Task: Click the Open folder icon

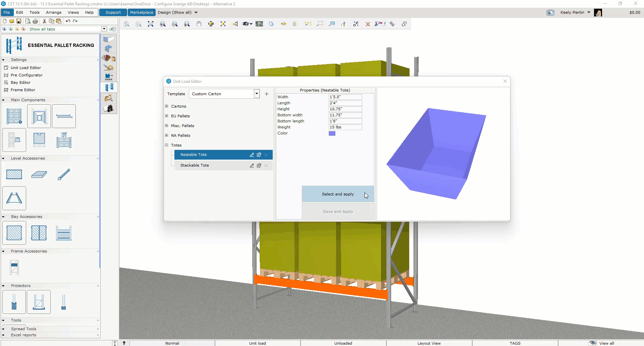Action: tap(12, 21)
